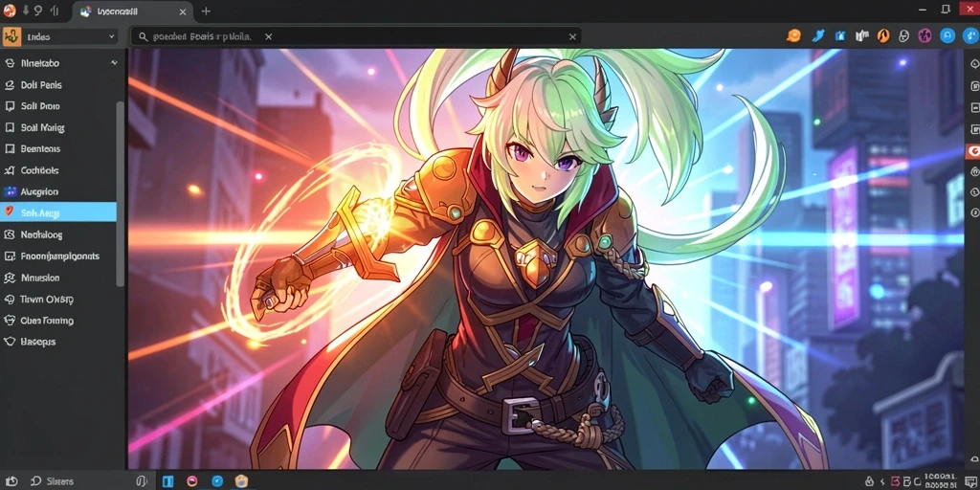
Task: Click the white buildings toolbar icon
Action: pos(862,36)
